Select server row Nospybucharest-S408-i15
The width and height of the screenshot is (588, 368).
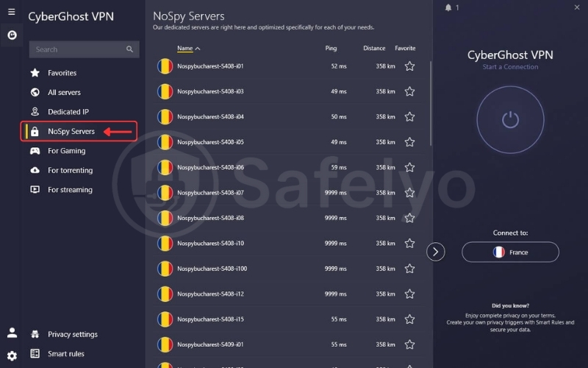coord(289,319)
